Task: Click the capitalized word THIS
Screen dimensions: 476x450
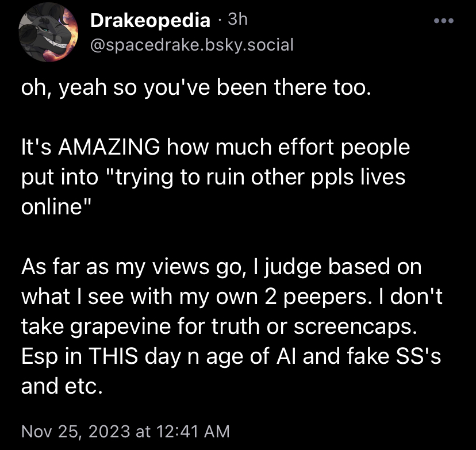Action: click(113, 356)
